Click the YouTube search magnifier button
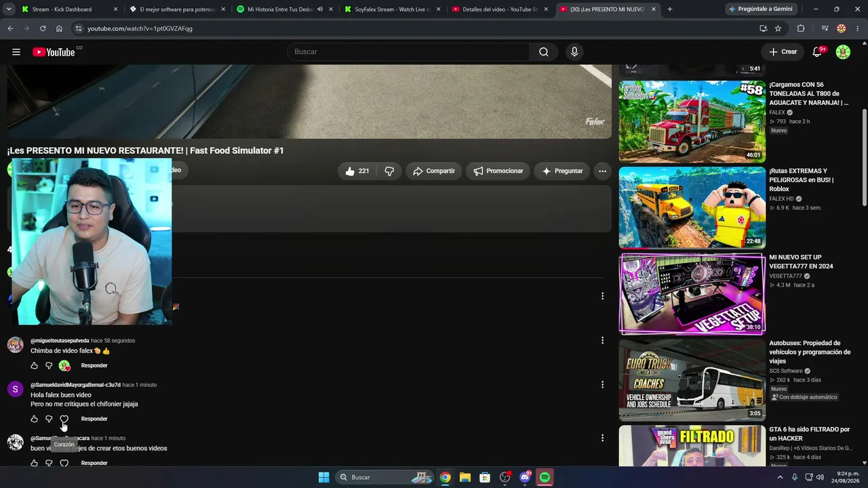868x488 pixels. pyautogui.click(x=544, y=52)
